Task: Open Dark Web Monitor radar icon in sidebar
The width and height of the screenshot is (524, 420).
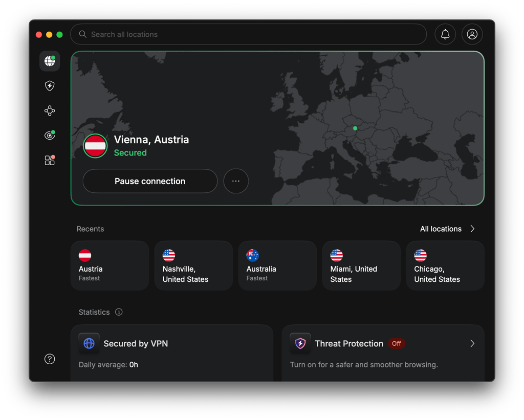Action: 50,136
